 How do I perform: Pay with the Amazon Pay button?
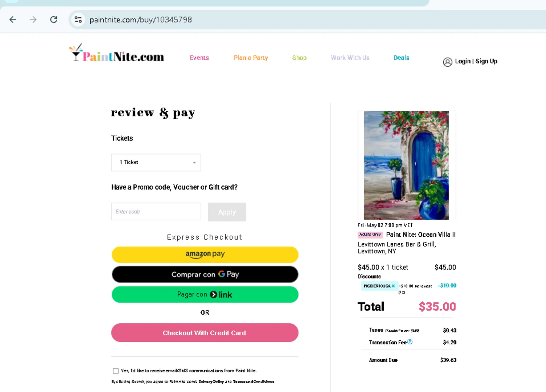pyautogui.click(x=205, y=255)
